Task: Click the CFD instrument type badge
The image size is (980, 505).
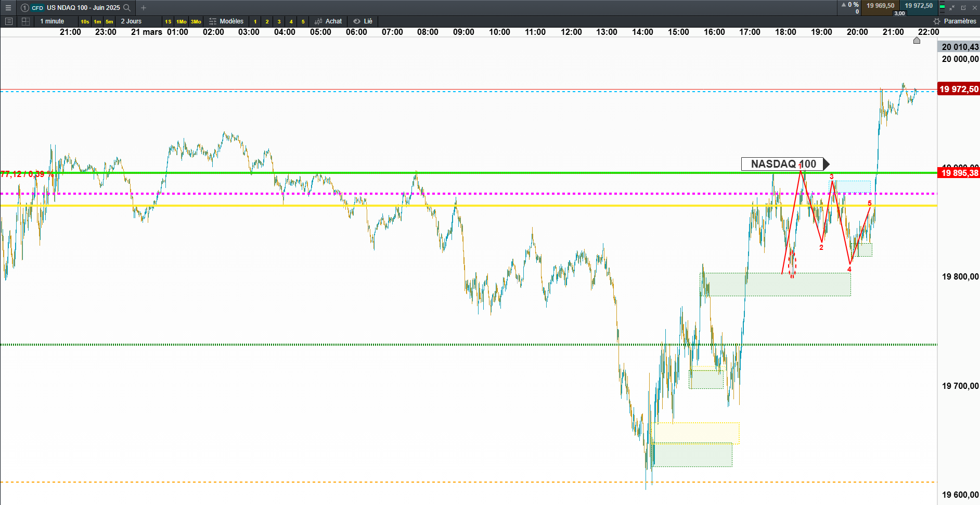Action: [x=37, y=8]
